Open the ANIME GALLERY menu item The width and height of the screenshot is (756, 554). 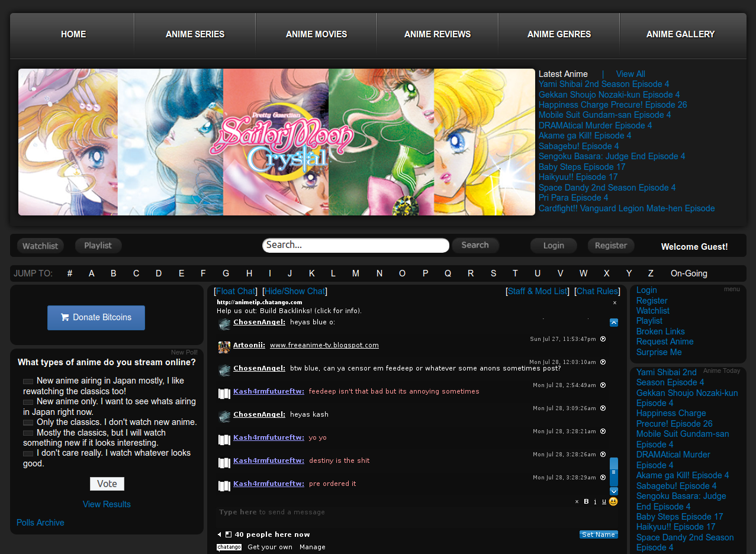(680, 34)
